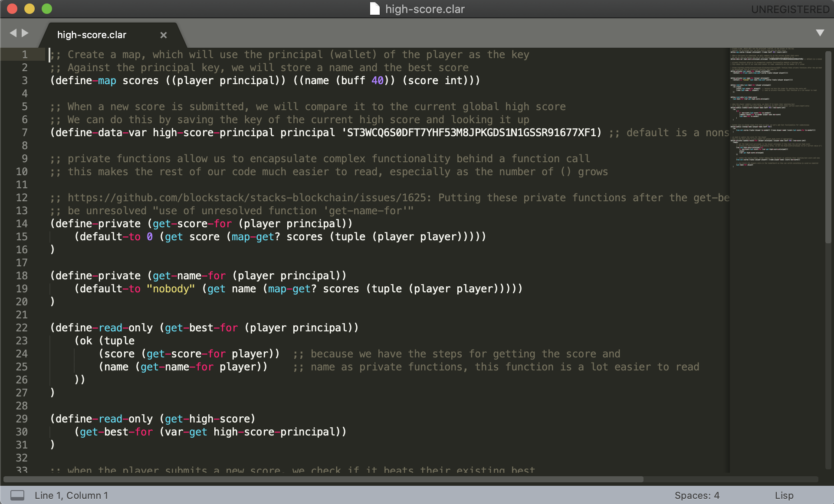Screen dimensions: 834x504
Task: Change the Lisp syntax setting
Action: (x=784, y=495)
